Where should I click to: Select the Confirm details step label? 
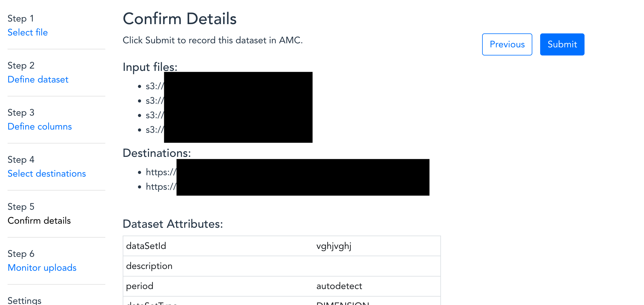39,220
